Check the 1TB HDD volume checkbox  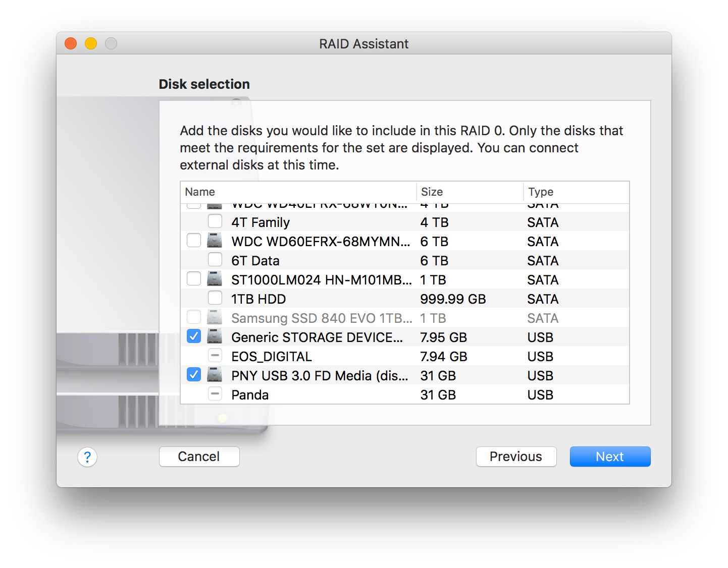[x=215, y=298]
